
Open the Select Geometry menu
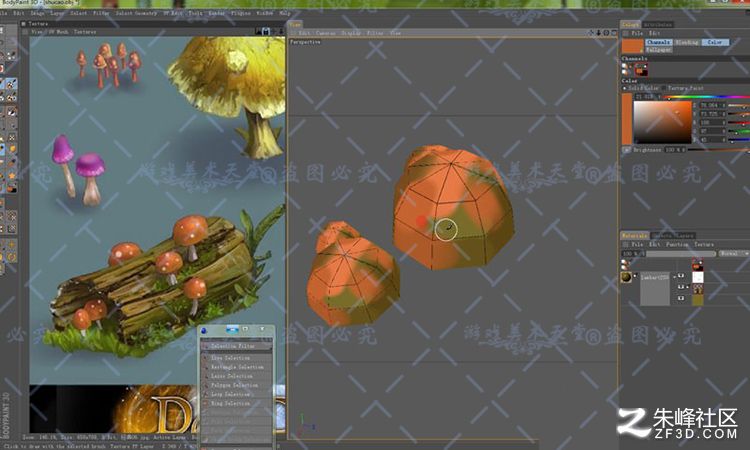(x=136, y=13)
